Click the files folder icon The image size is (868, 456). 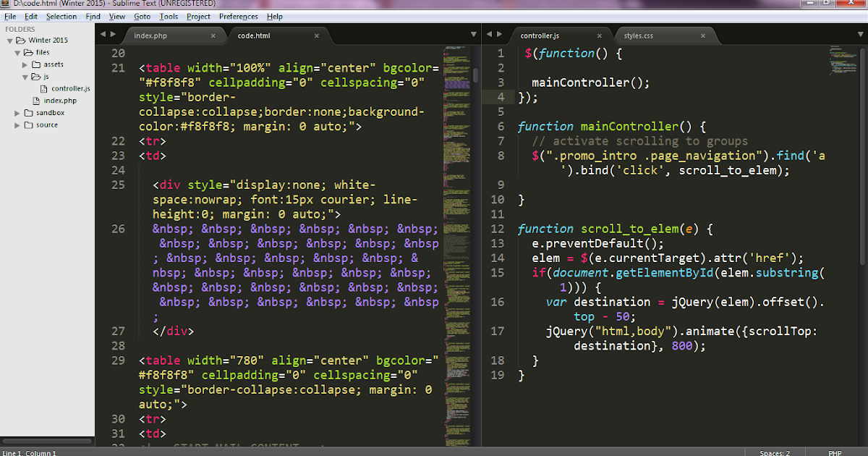28,53
